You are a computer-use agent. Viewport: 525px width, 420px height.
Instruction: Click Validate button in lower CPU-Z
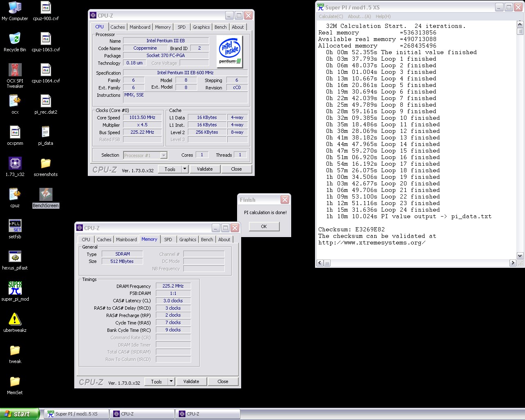coord(191,381)
